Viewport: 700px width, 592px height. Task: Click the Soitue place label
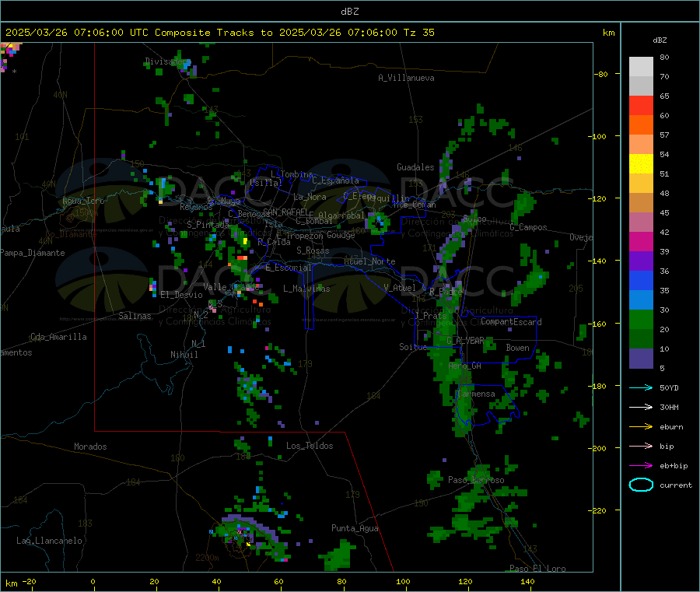coord(413,347)
